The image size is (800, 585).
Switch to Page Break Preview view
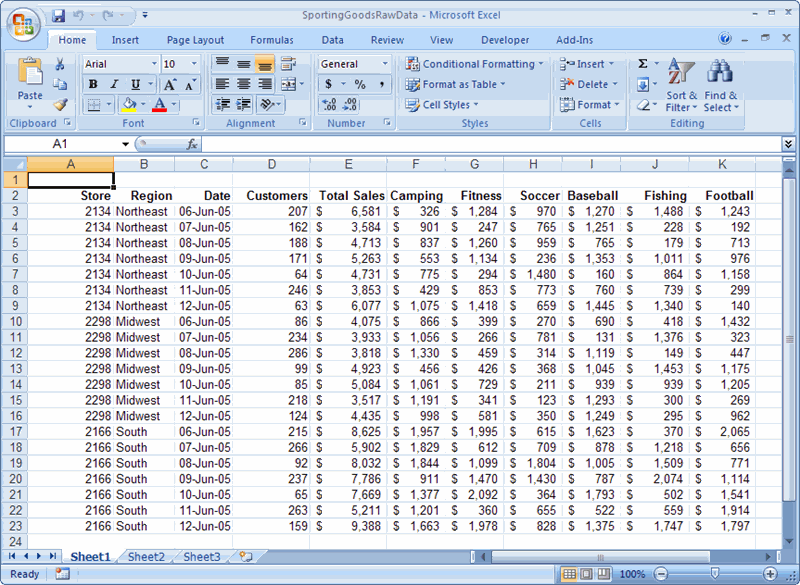(x=604, y=574)
